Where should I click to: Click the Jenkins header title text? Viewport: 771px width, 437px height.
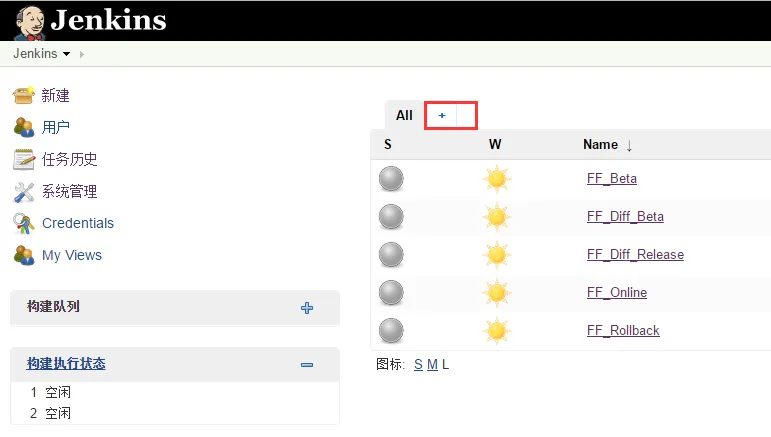(x=108, y=21)
